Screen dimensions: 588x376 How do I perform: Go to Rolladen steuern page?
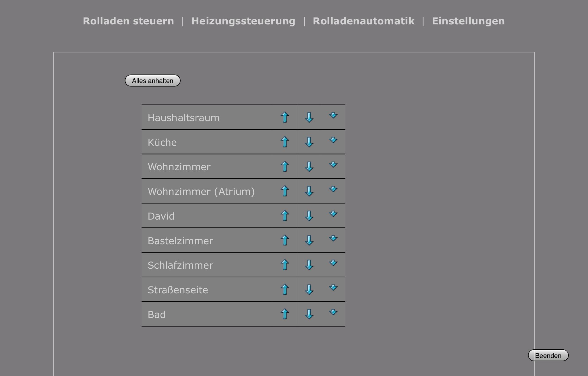point(128,21)
